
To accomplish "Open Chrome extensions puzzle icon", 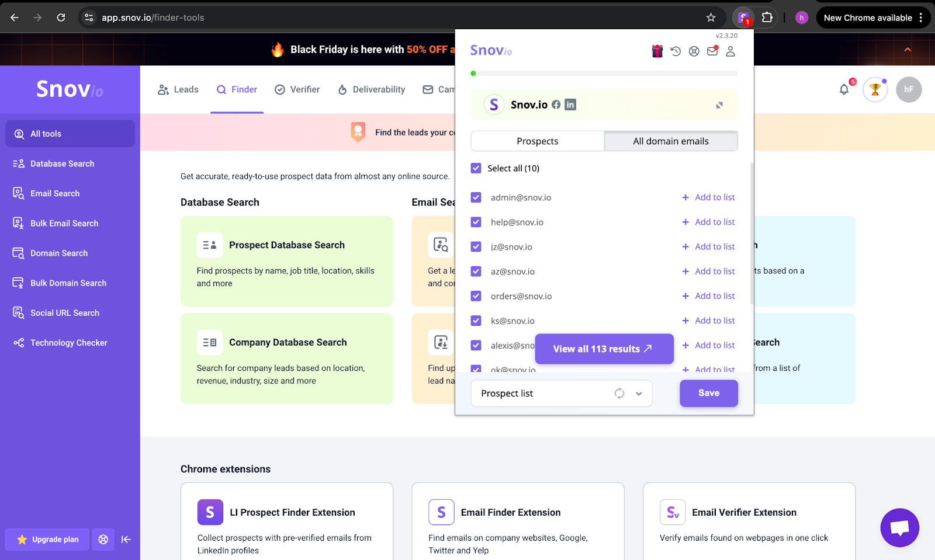I will 767,18.
